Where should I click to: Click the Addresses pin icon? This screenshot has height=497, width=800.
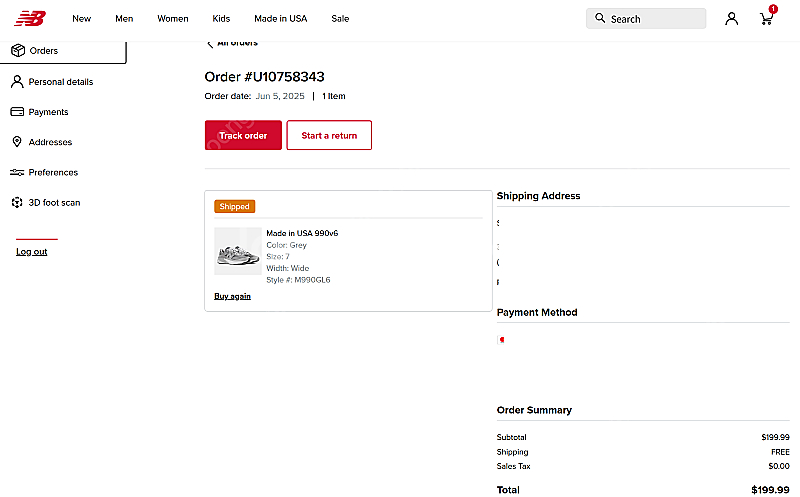(17, 142)
